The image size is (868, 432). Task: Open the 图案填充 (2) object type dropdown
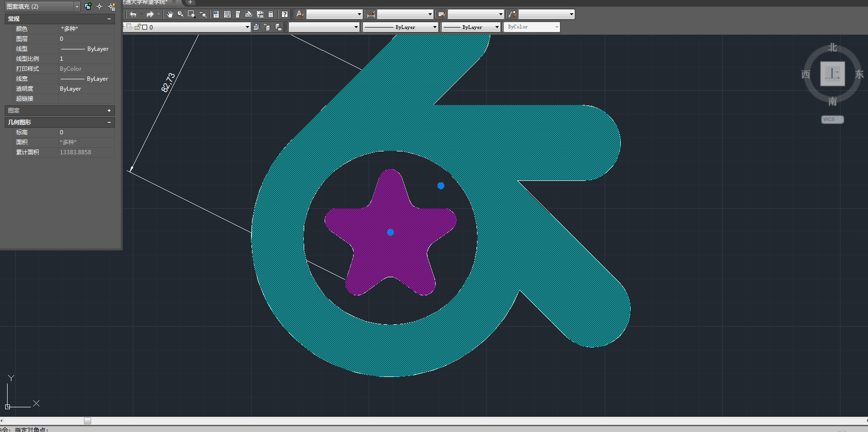coord(77,7)
